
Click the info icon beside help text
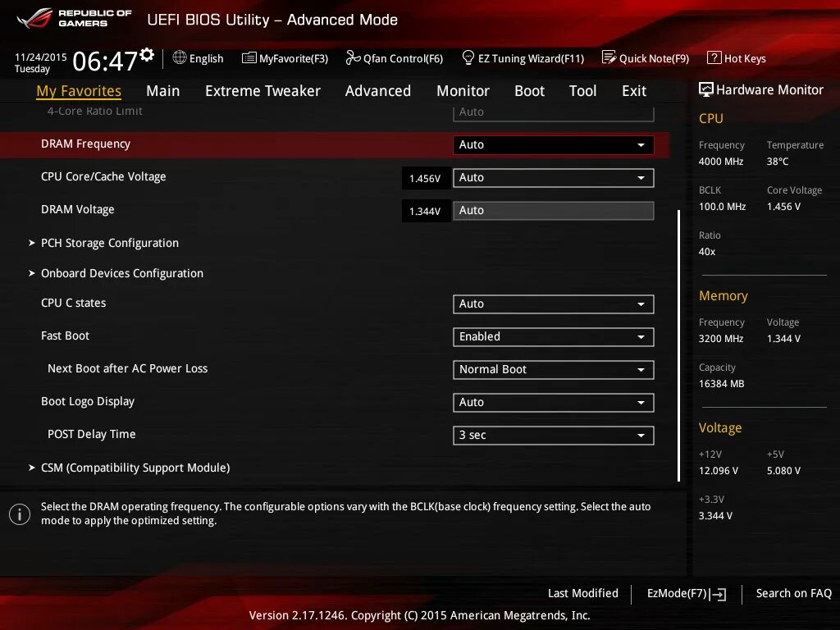(20, 514)
